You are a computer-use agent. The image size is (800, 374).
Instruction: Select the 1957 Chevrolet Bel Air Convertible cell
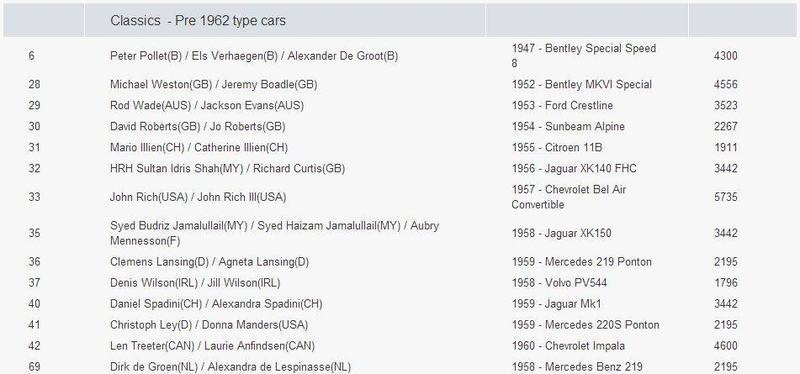[x=569, y=197]
